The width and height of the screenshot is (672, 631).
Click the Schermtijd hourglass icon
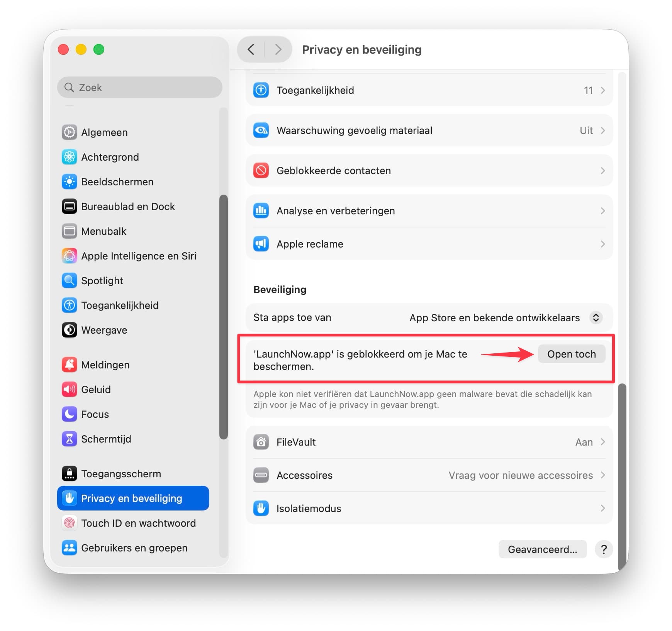click(x=70, y=439)
